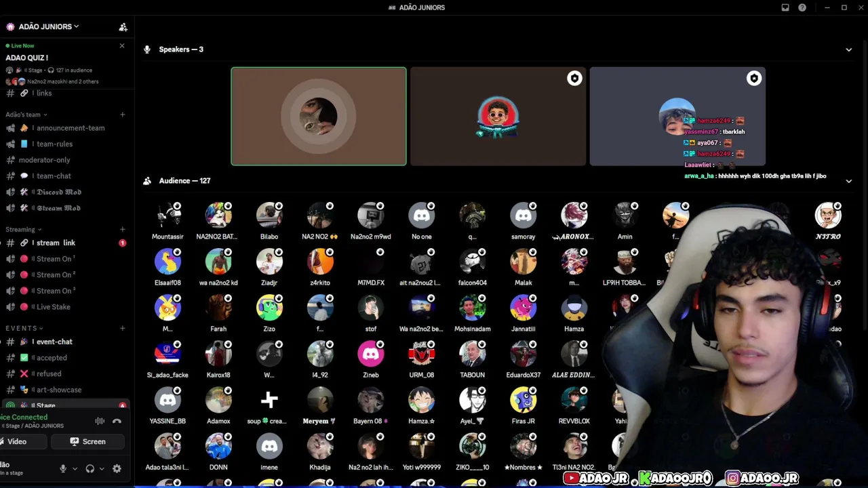Screen dimensions: 868x488
Task: Select audience member TABOUN's avatar
Action: (473, 354)
